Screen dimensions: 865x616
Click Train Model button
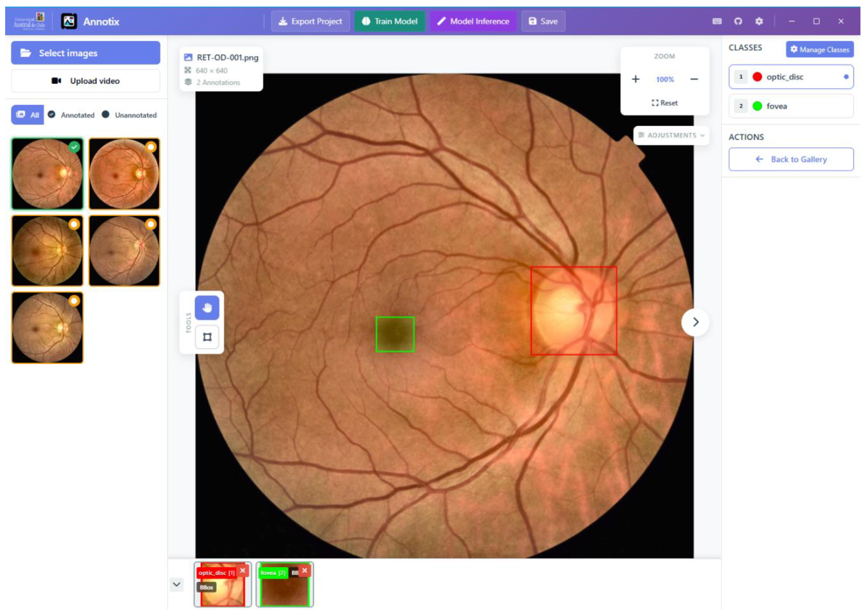(x=390, y=21)
